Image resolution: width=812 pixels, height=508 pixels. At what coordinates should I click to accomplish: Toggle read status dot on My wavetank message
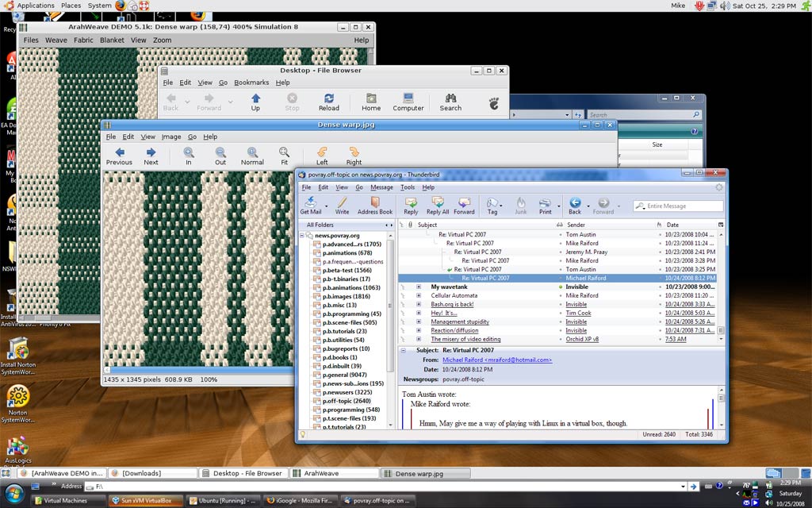click(561, 287)
